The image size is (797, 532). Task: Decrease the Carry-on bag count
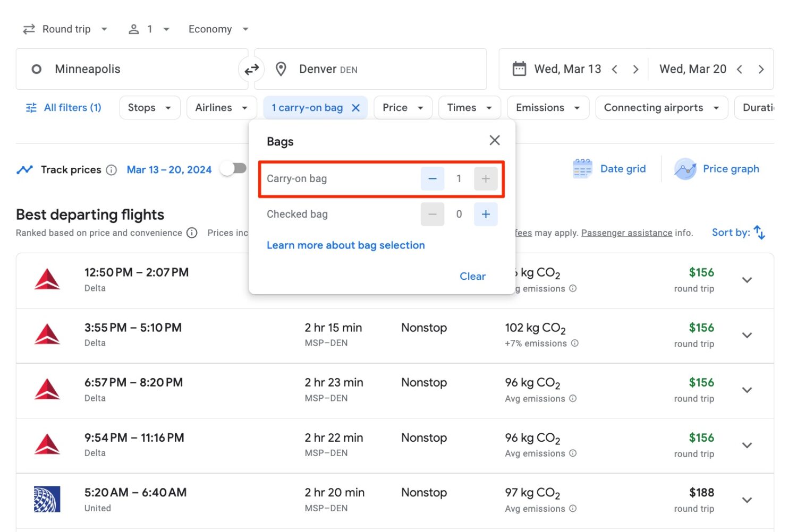coord(432,178)
